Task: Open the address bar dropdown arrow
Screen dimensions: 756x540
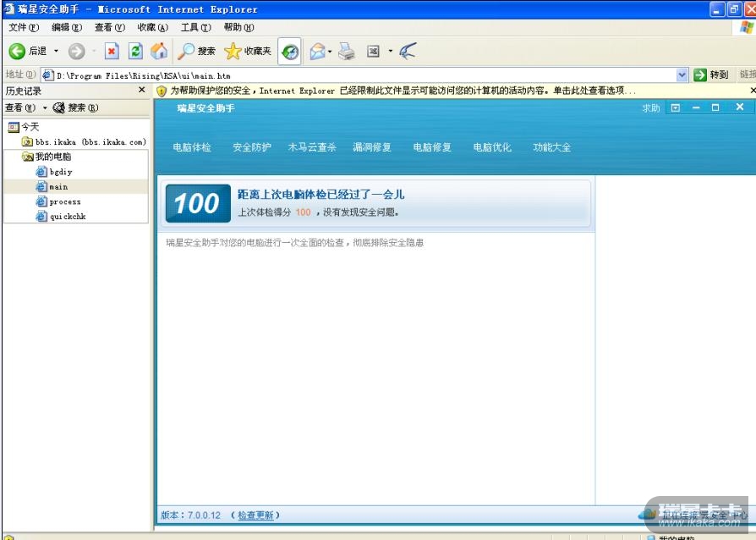Action: tap(682, 74)
